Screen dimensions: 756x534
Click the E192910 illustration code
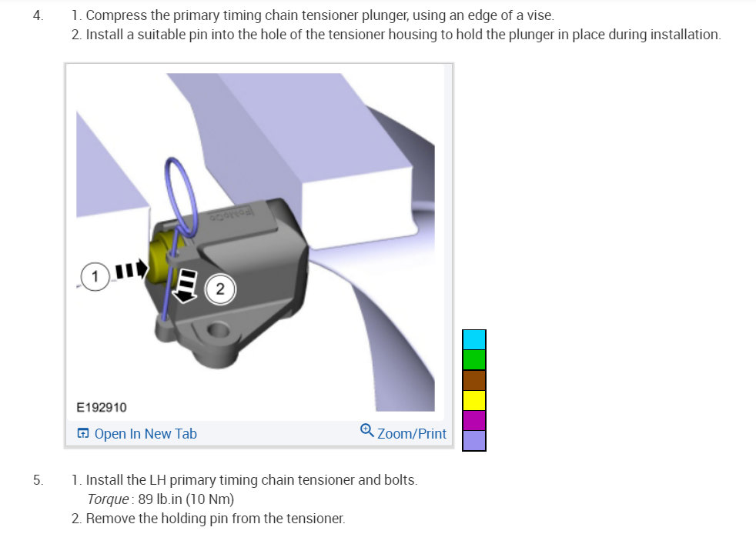pos(102,408)
